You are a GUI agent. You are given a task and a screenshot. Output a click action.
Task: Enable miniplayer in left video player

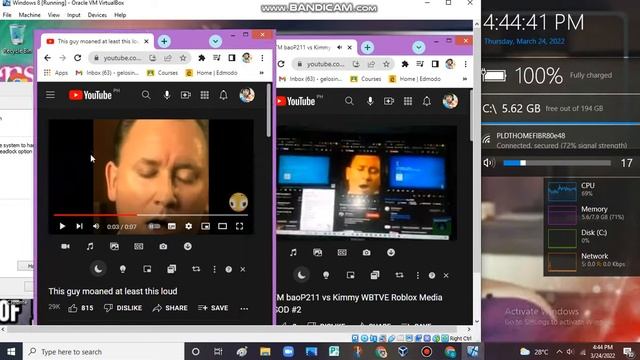click(x=205, y=226)
